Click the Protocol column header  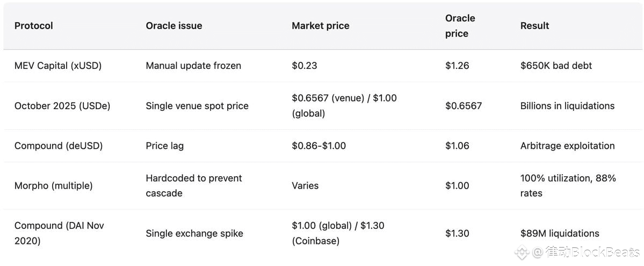tap(33, 25)
